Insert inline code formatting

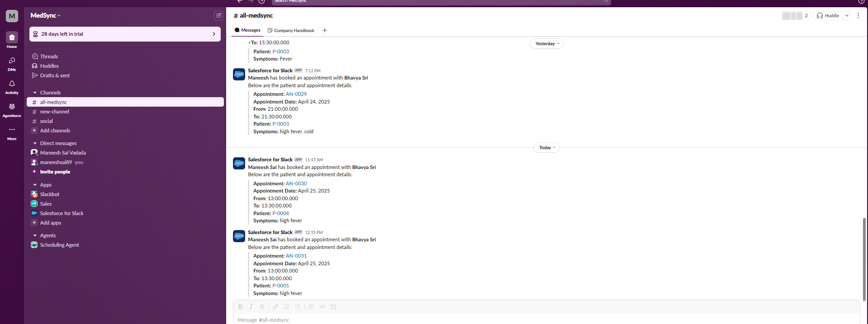(322, 307)
